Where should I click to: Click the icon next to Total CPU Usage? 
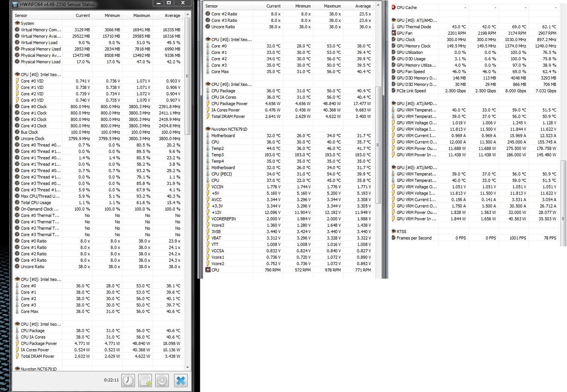coord(17,203)
